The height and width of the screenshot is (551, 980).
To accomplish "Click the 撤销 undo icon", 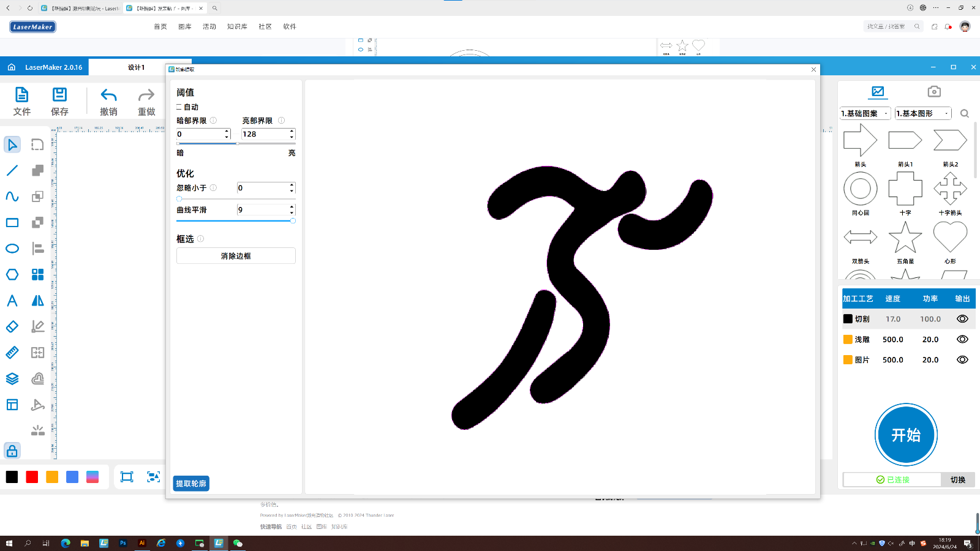I will tap(108, 96).
